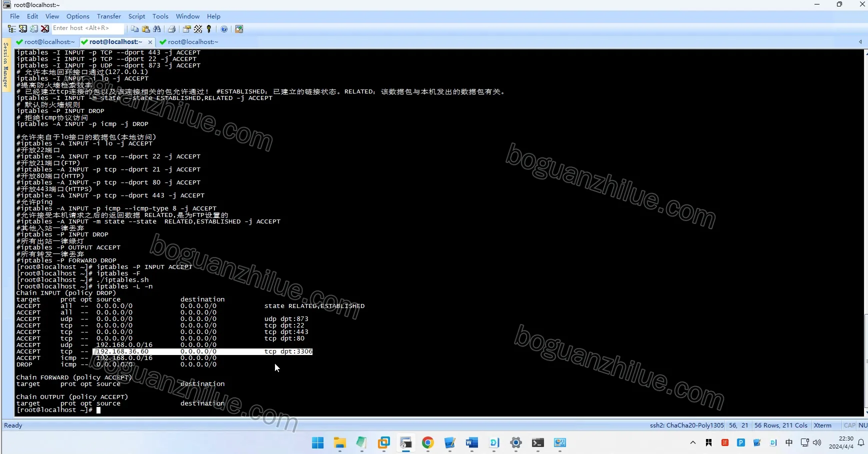
Task: Click the Enter host input field
Action: (87, 28)
